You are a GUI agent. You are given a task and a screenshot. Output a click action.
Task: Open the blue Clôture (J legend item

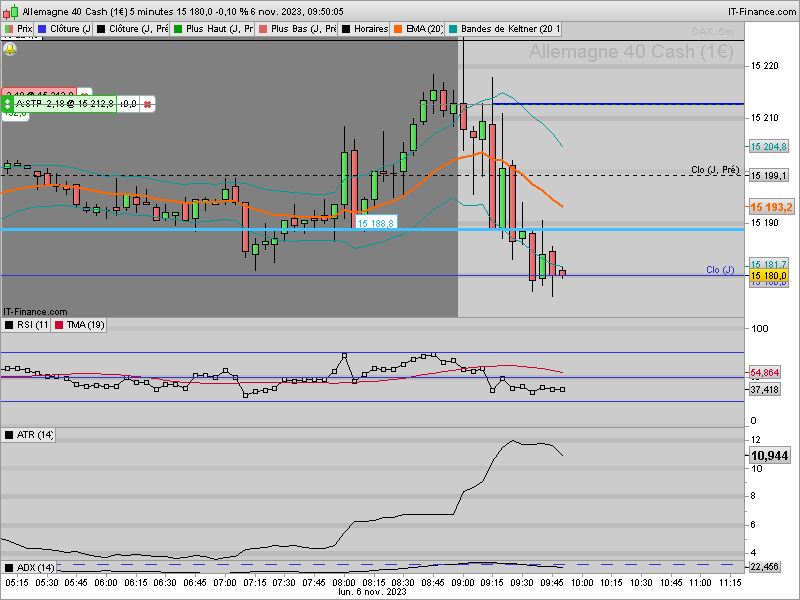(64, 29)
